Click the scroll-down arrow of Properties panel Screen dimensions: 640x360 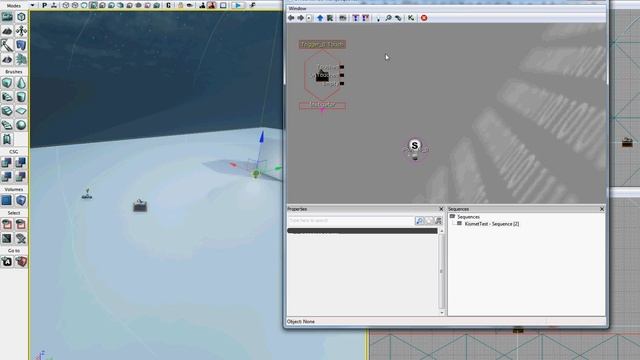pos(442,313)
